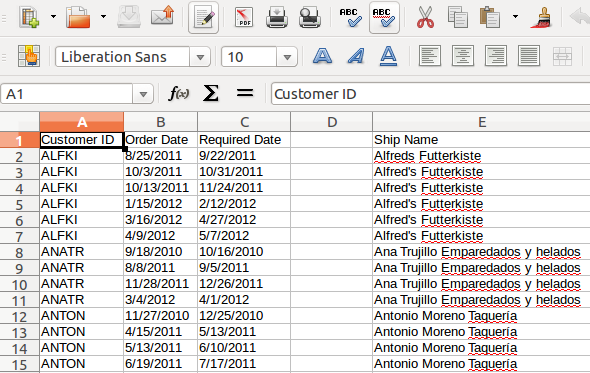Viewport: 590px width, 373px height.
Task: Click the Open file folder icon
Action: click(x=78, y=17)
